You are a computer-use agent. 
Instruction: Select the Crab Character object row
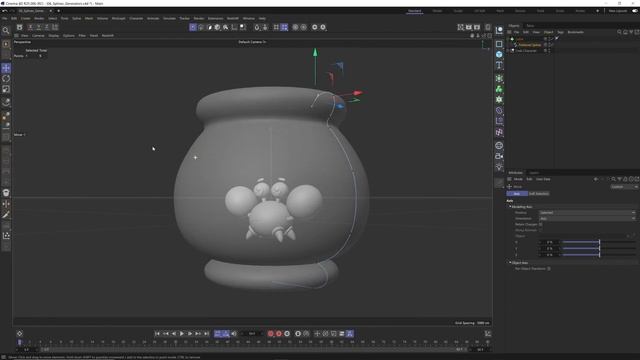tap(526, 51)
